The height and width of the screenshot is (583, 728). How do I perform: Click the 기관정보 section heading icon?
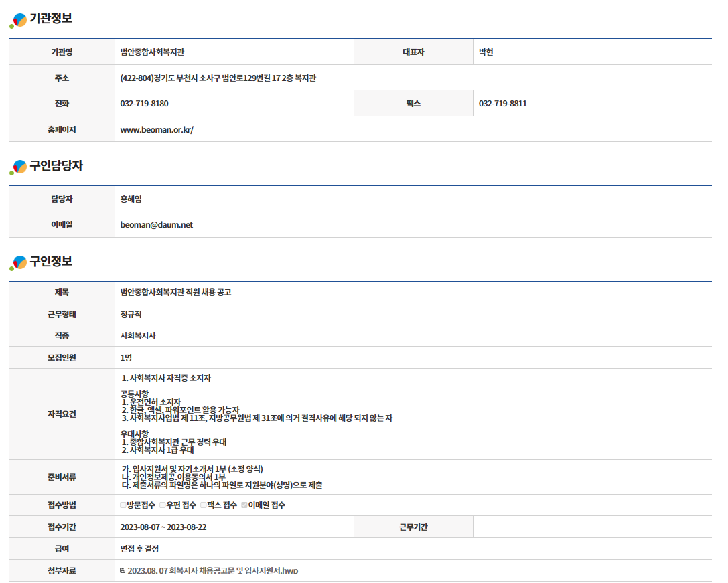(x=18, y=21)
